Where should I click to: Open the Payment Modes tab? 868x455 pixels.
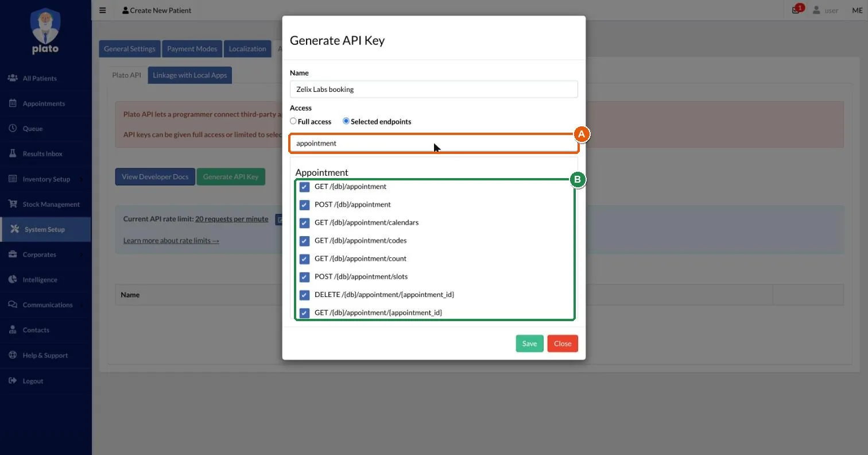coord(192,49)
